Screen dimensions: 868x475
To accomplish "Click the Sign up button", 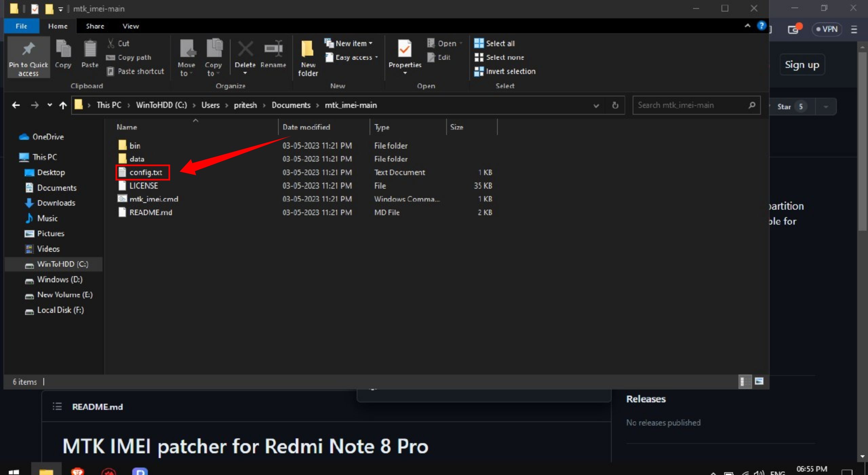I will coord(802,64).
